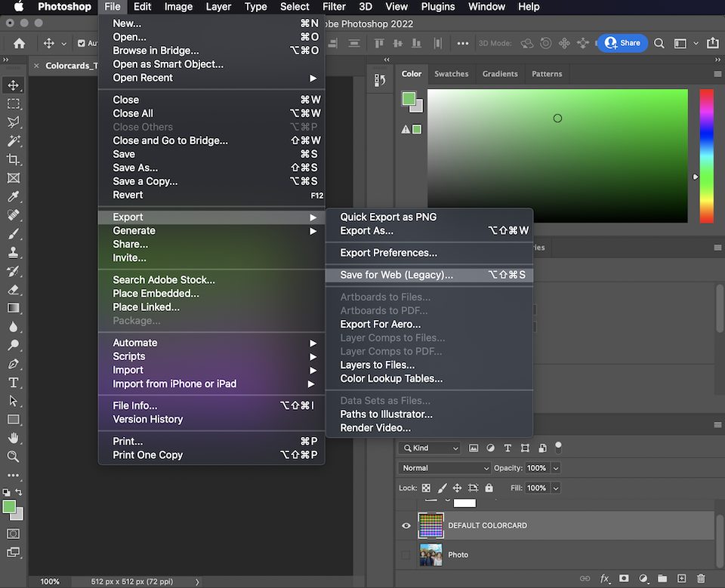This screenshot has width=725, height=588.
Task: Choose Save As in File menu
Action: [211, 168]
